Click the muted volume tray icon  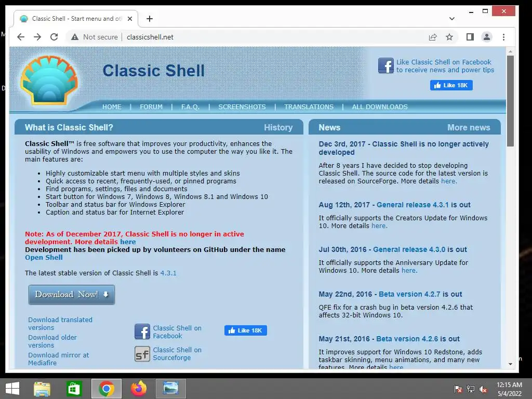[483, 389]
